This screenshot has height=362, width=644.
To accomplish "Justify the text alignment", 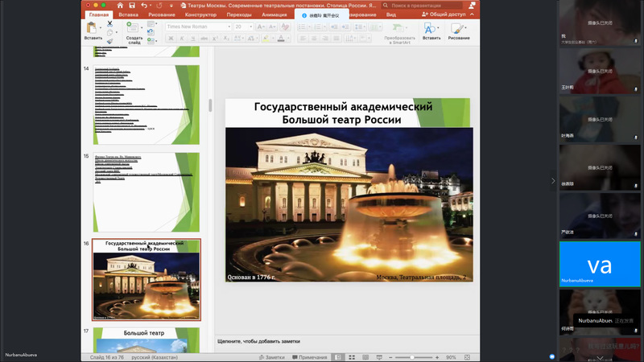I will tap(336, 38).
